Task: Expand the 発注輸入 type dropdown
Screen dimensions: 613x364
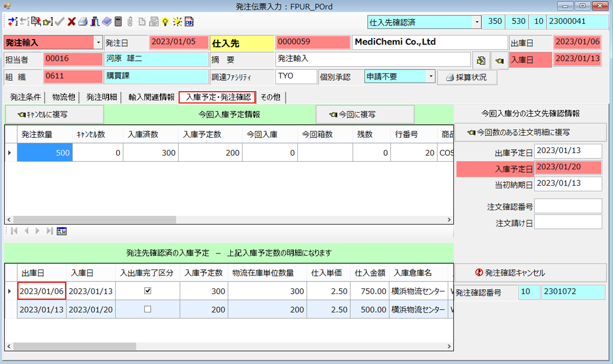Action: (98, 42)
